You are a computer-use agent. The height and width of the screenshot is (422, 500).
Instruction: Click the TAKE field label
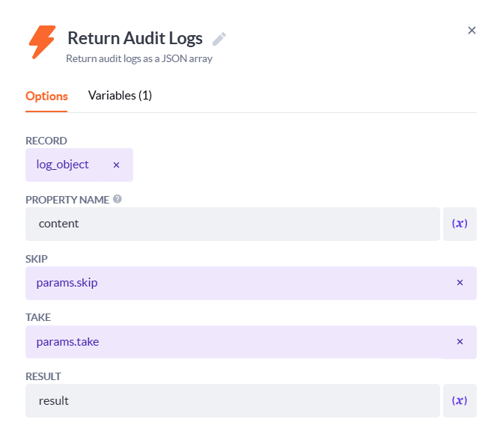[38, 317]
